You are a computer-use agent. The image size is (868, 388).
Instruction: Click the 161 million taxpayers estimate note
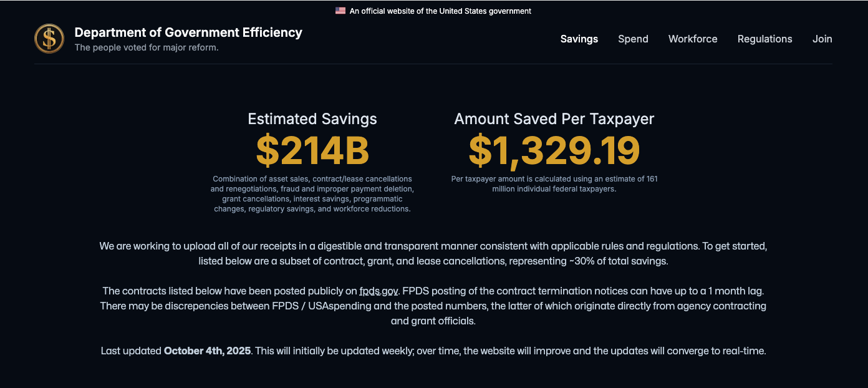coord(554,183)
